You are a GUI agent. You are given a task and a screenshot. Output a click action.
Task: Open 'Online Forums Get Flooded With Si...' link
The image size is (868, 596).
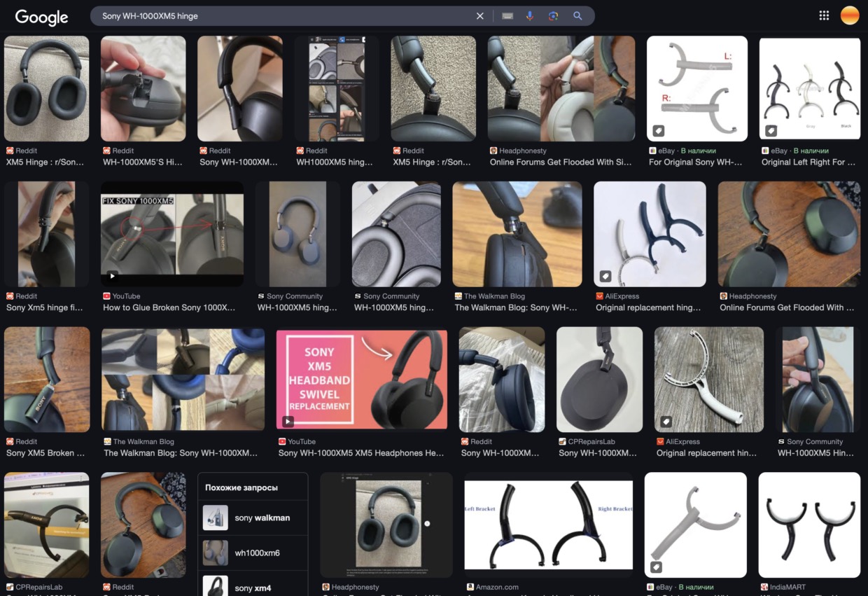coord(561,162)
